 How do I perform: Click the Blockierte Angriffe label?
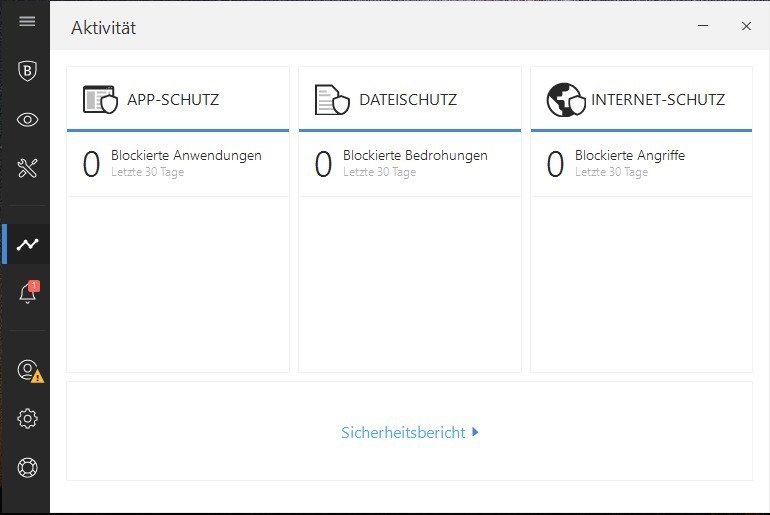[x=630, y=156]
